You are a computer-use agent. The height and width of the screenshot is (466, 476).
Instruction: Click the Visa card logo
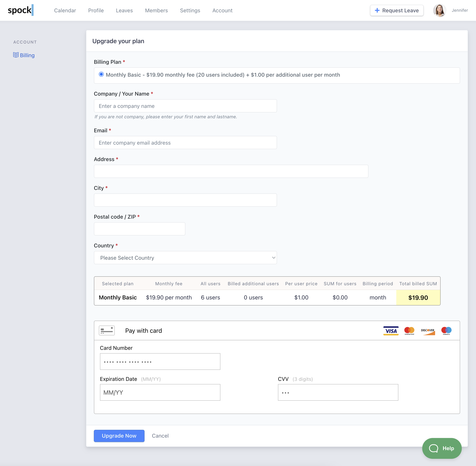pos(391,331)
